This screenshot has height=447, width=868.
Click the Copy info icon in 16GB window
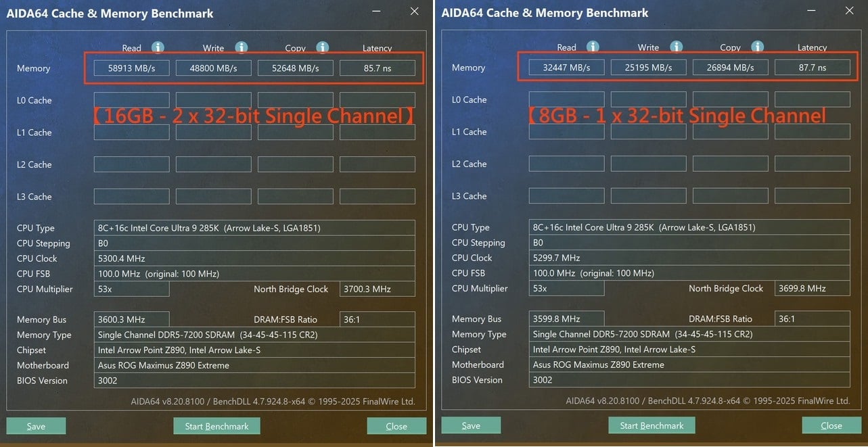[x=323, y=47]
